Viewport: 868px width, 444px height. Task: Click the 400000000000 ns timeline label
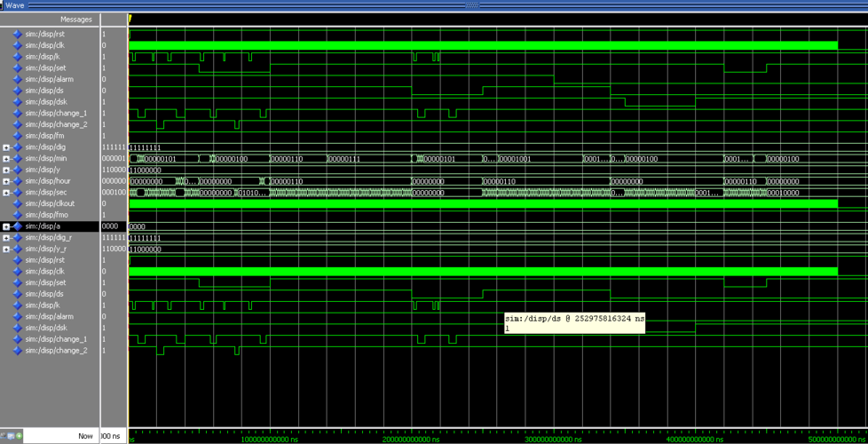695,439
